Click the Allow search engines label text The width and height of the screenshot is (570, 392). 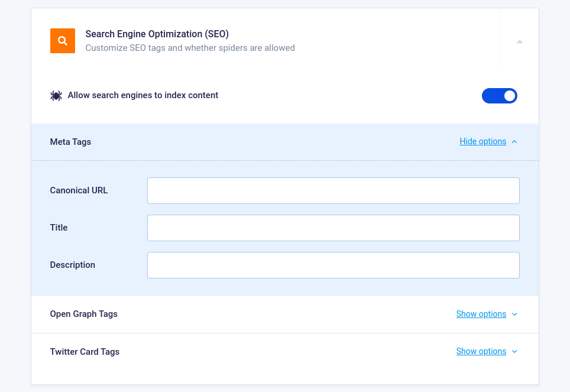[x=143, y=95]
